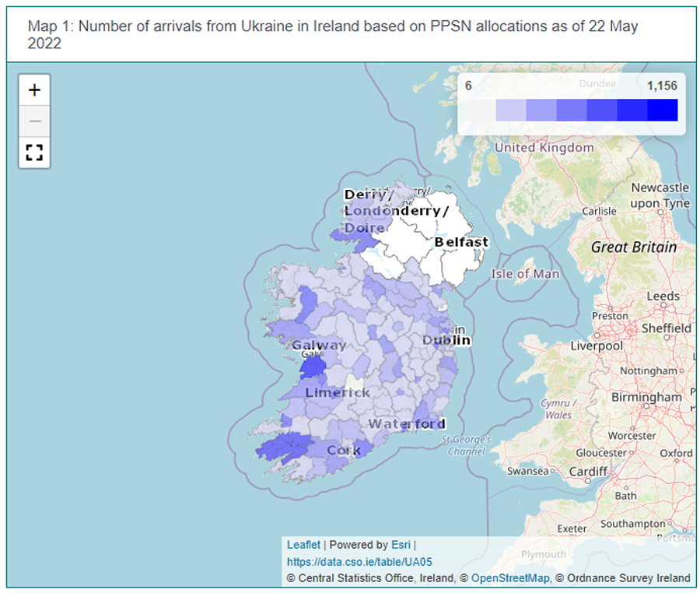This screenshot has width=700, height=593.
Task: Click the legend maximum value 1,156
Action: point(662,86)
